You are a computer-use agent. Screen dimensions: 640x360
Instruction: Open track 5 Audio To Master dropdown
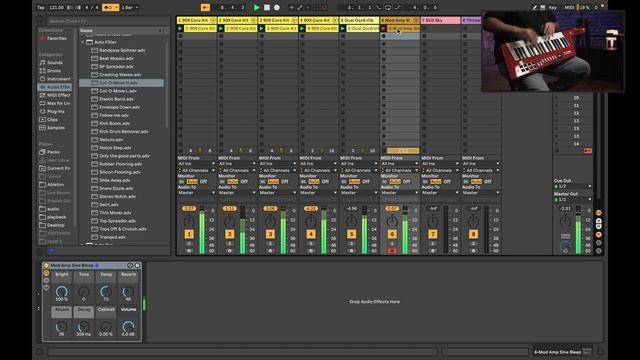pyautogui.click(x=359, y=193)
